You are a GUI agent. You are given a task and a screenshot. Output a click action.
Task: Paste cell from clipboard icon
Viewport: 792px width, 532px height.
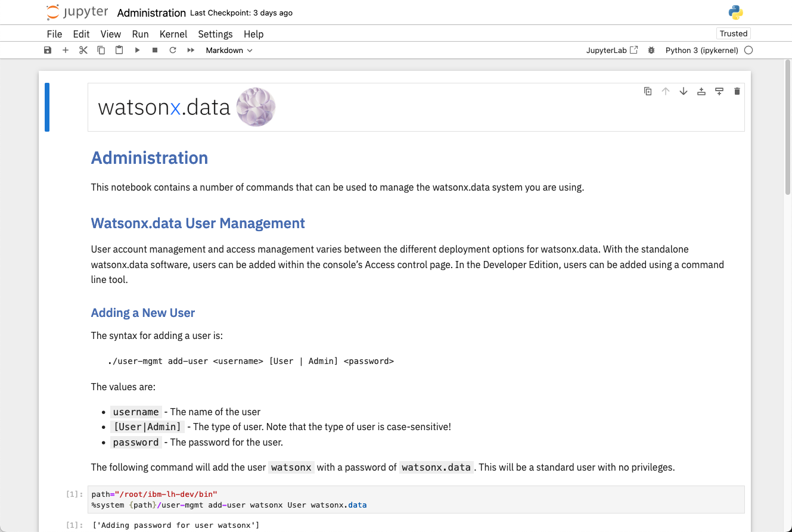(x=119, y=50)
